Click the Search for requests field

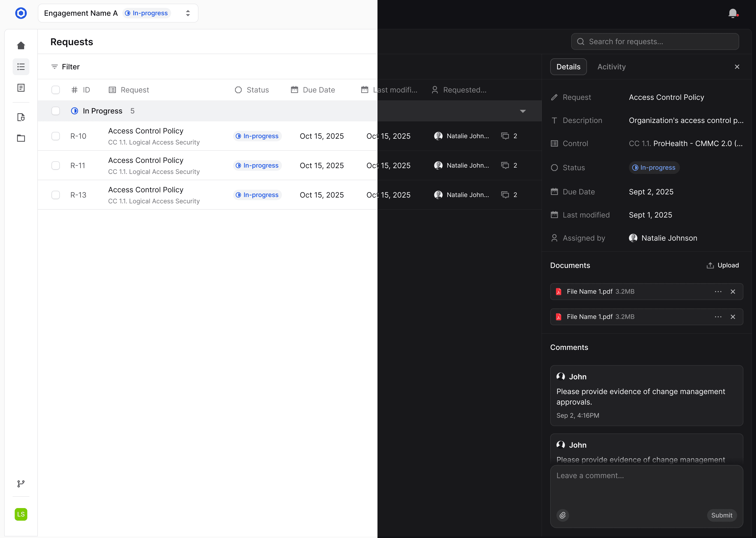(655, 42)
